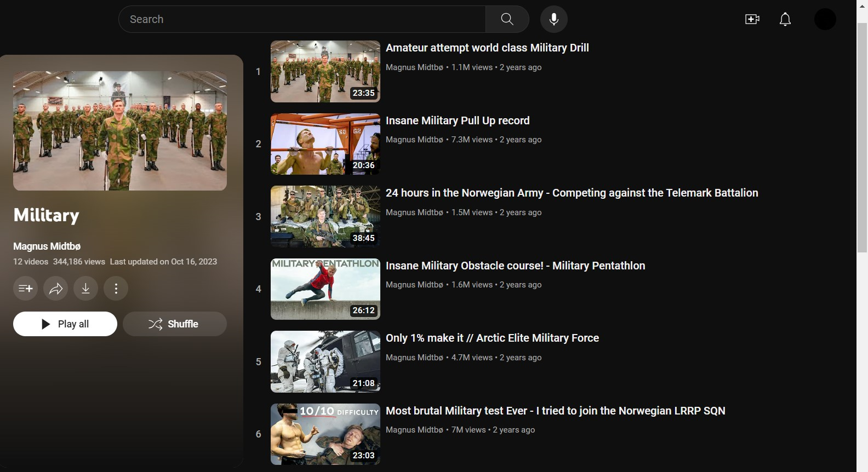Open the Create video icon
868x472 pixels.
(x=752, y=19)
